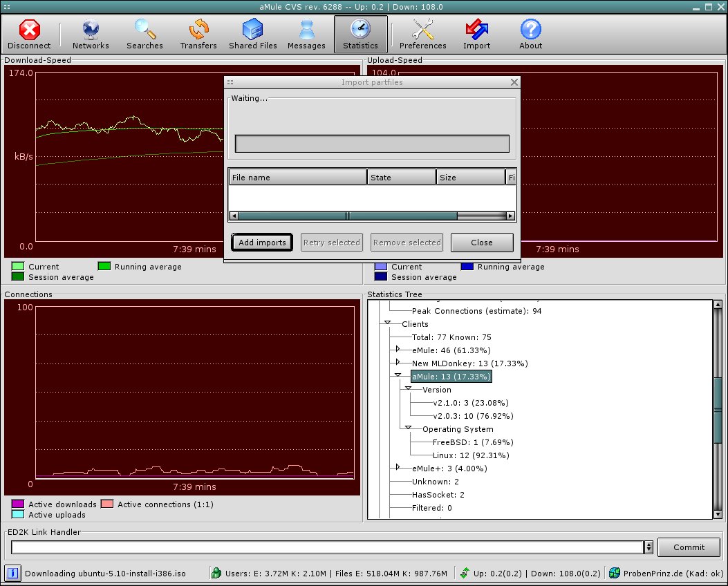
Task: Click the Active downloads color swatch
Action: point(18,504)
